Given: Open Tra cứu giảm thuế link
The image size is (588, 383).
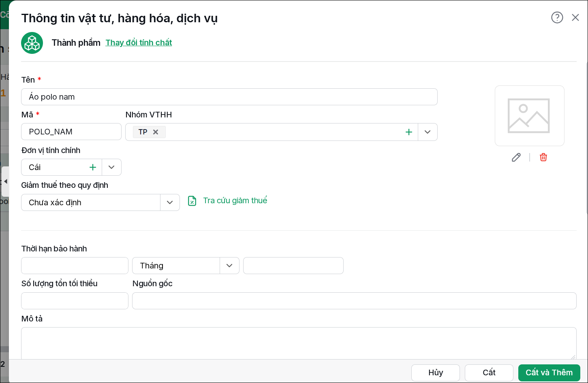Looking at the screenshot, I should [x=235, y=200].
